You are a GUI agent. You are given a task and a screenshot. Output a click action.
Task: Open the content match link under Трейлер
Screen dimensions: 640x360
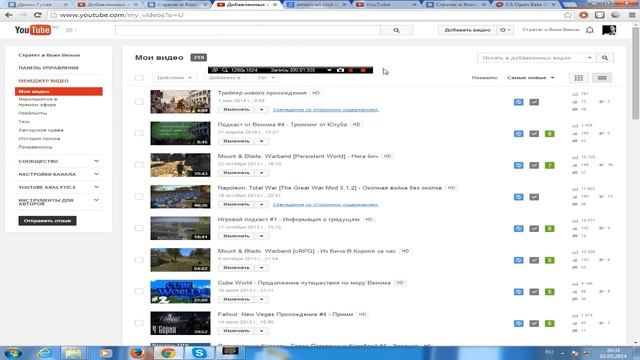coord(325,110)
